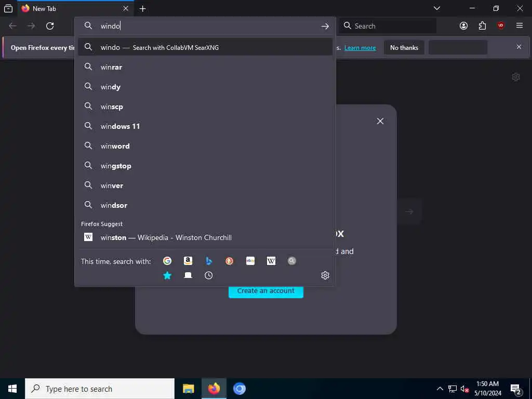Search this time with DuckDuckGo

(x=229, y=261)
